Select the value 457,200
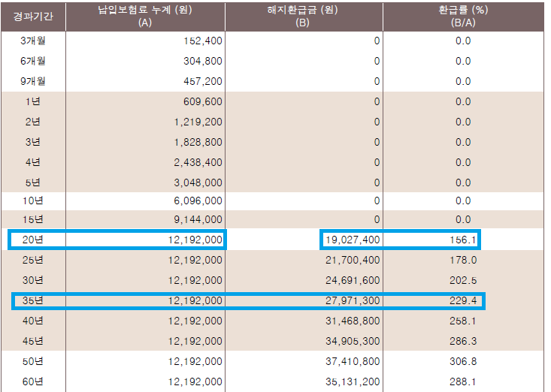The width and height of the screenshot is (551, 392). click(x=203, y=82)
